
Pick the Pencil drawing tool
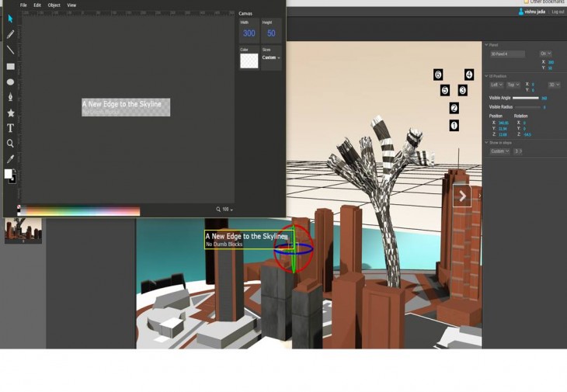[x=10, y=34]
